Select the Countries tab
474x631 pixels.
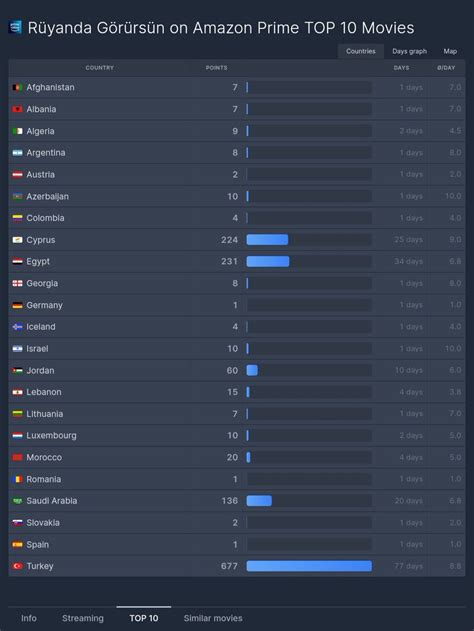361,52
